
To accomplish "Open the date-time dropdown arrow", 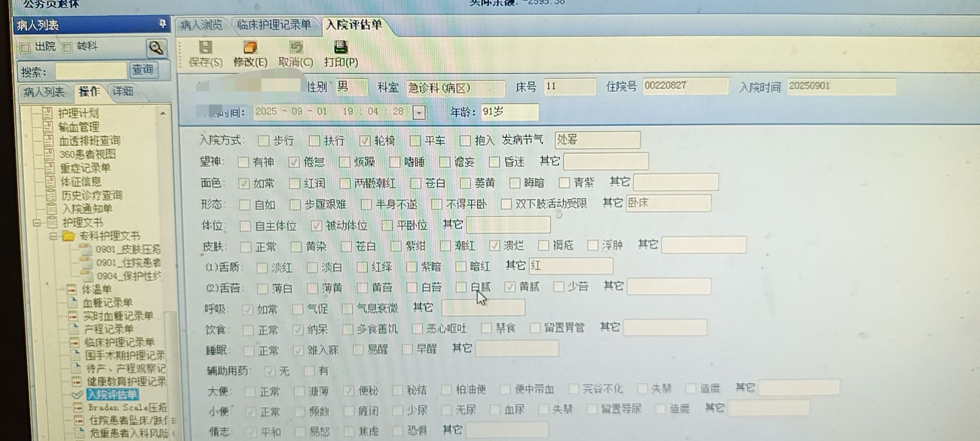I will (419, 113).
